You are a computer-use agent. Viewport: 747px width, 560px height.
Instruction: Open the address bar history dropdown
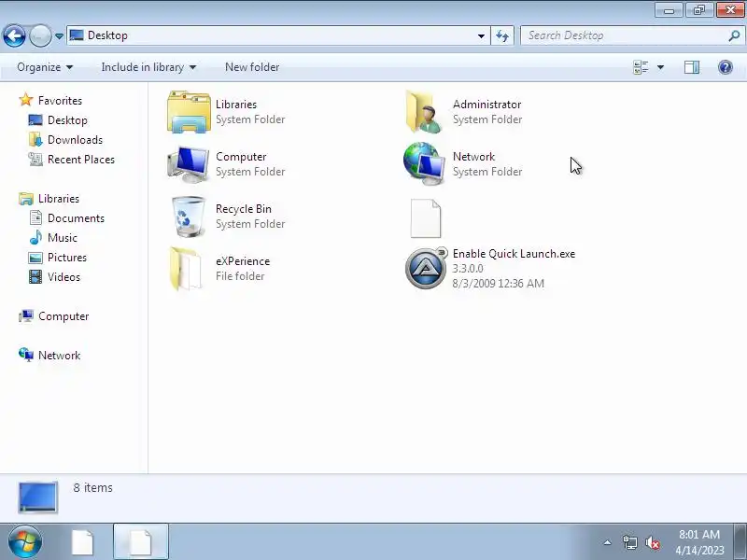(481, 35)
